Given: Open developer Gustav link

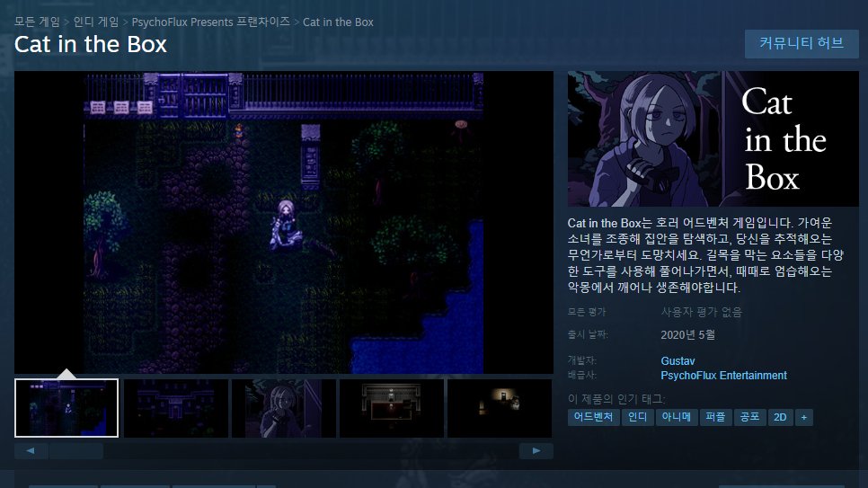Looking at the screenshot, I should tap(678, 360).
